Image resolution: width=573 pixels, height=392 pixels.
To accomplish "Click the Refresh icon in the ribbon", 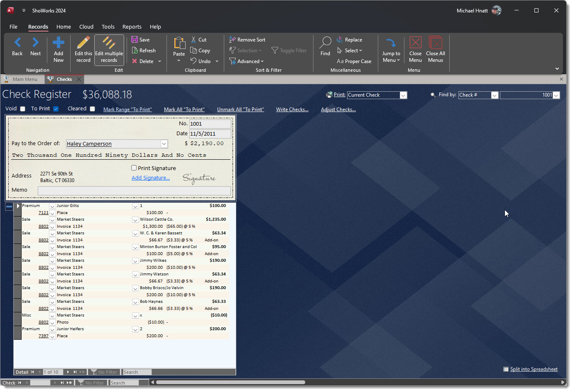I will tap(135, 50).
